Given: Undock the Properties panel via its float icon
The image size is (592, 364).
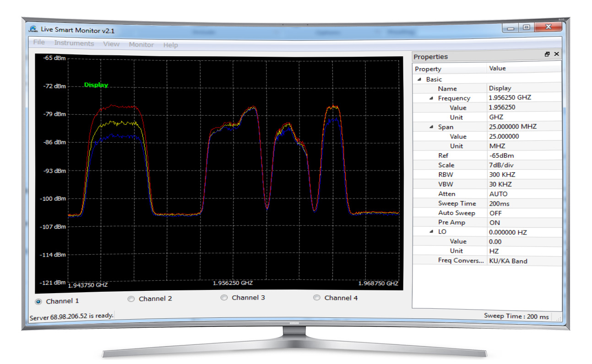Looking at the screenshot, I should pyautogui.click(x=547, y=54).
